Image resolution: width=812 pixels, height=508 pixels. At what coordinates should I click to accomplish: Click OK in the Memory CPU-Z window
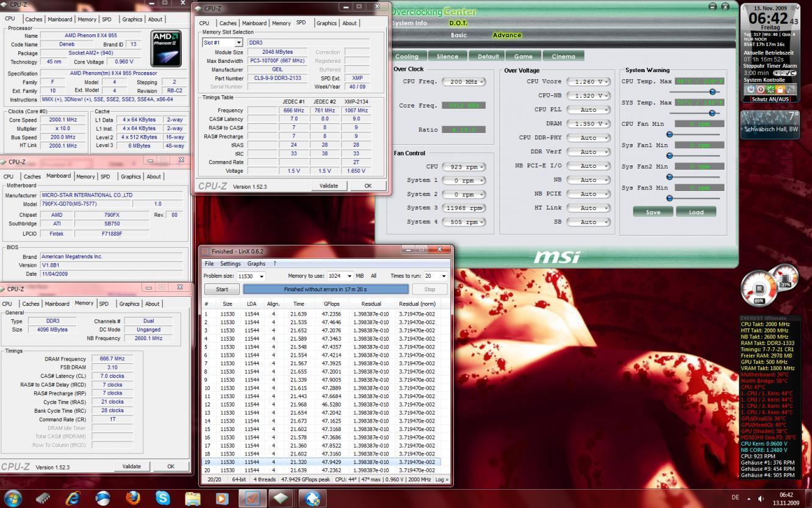coord(171,466)
